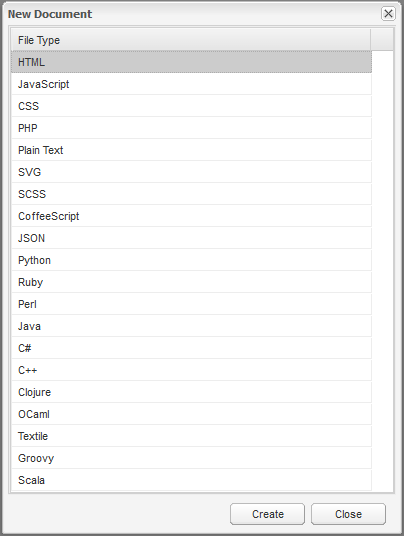Choose JavaScript from the file type list
Screen dimensions: 404x536
click(x=191, y=84)
